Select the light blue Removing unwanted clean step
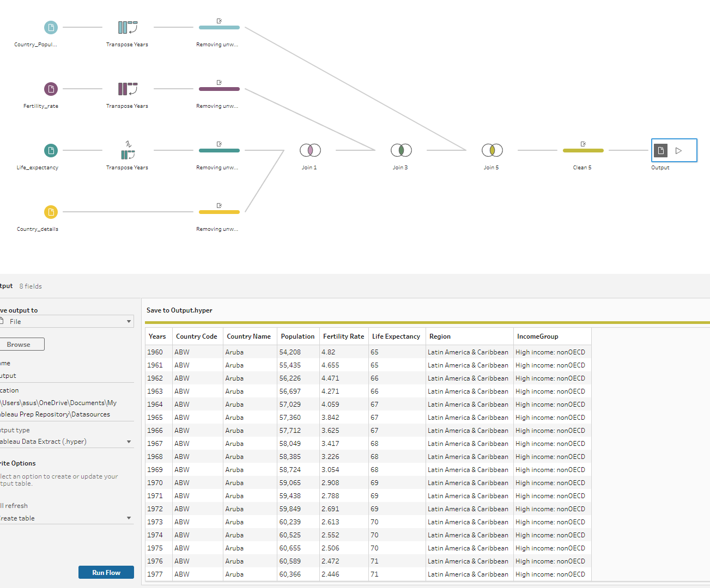The width and height of the screenshot is (710, 588). (219, 27)
